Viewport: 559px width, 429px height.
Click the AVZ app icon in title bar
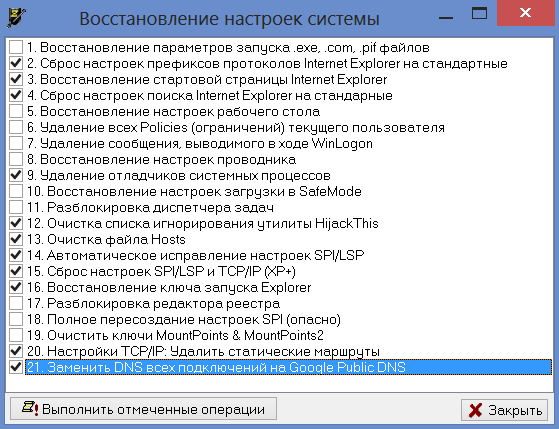click(x=16, y=18)
